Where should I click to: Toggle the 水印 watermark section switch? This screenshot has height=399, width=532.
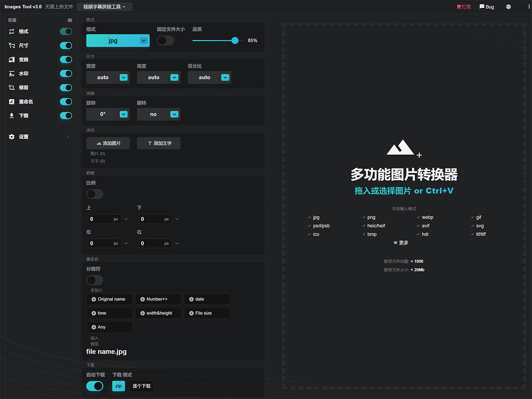point(66,74)
